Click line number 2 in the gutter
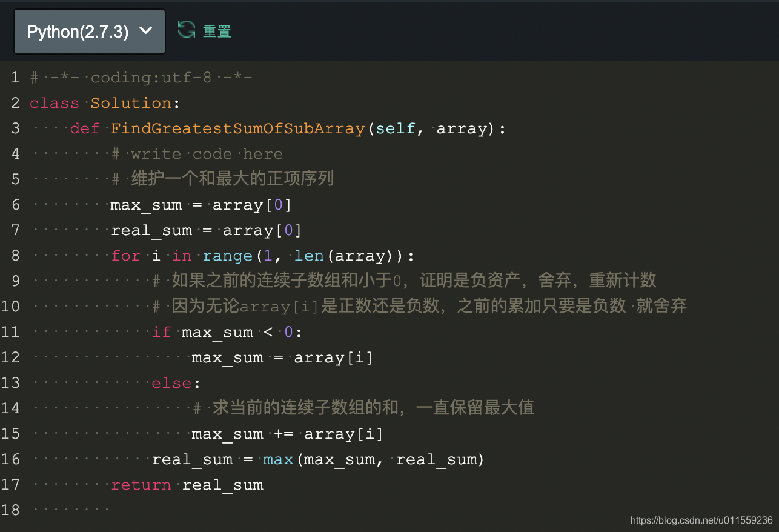The image size is (779, 532). click(x=15, y=102)
